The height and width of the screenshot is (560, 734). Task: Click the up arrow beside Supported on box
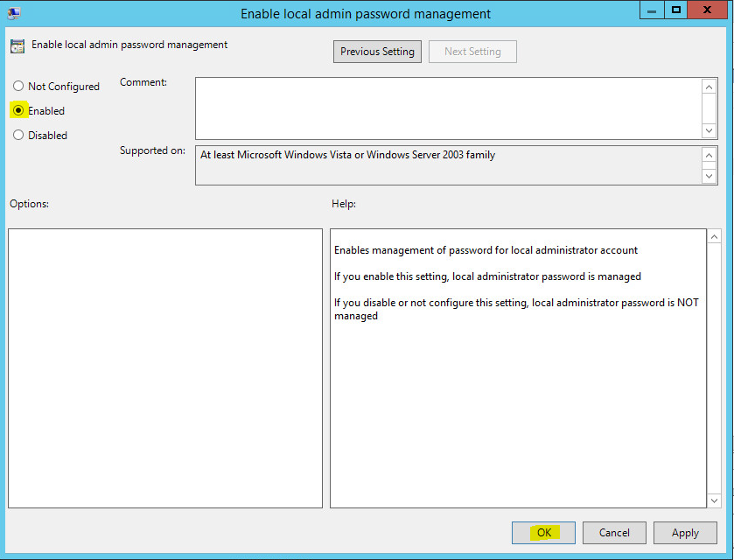(x=709, y=152)
